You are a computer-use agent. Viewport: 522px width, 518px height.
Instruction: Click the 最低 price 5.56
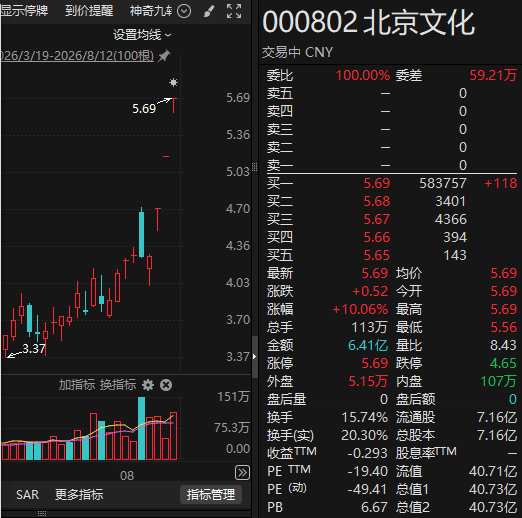click(503, 327)
